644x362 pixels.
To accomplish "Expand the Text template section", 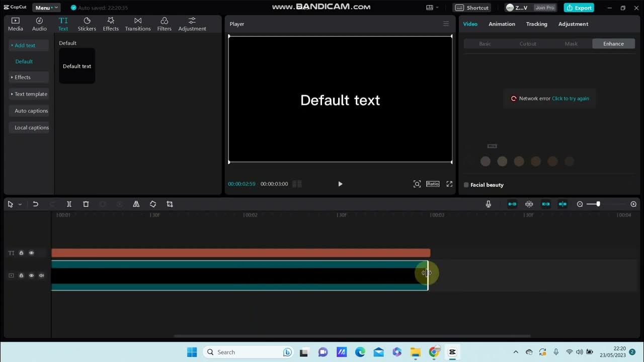I will [29, 94].
